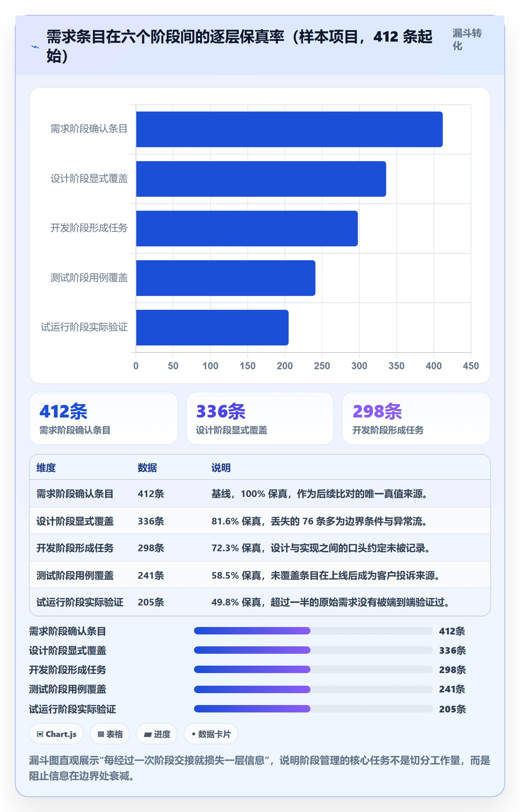Click the 说明 column header
520x812 pixels.
[221, 468]
